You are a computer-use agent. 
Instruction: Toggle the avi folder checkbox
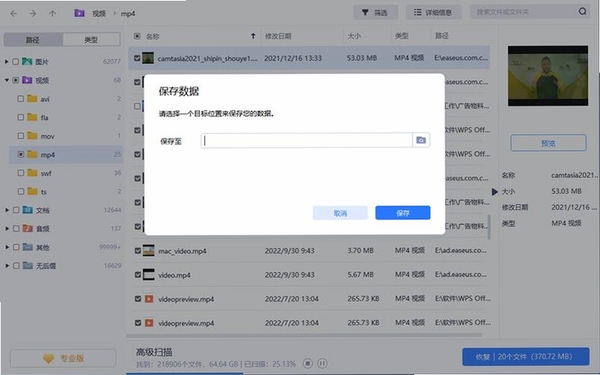point(21,98)
